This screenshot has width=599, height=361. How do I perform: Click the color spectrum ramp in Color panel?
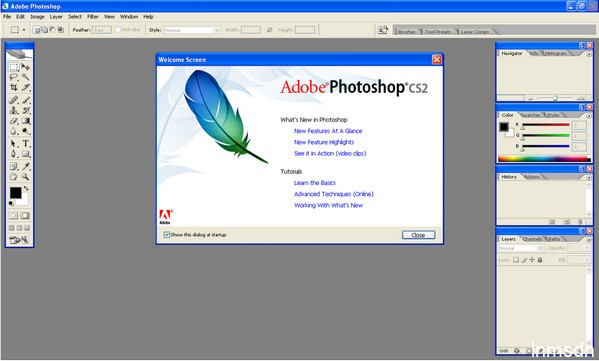(x=544, y=159)
